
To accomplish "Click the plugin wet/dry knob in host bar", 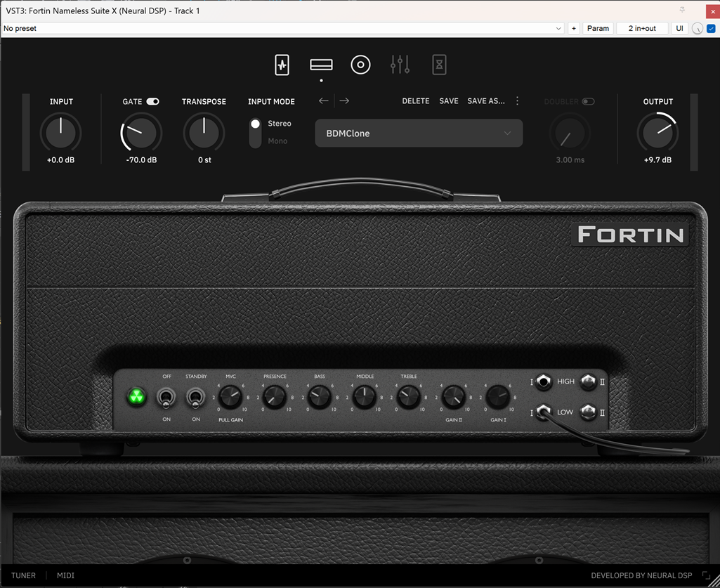I will [x=697, y=29].
